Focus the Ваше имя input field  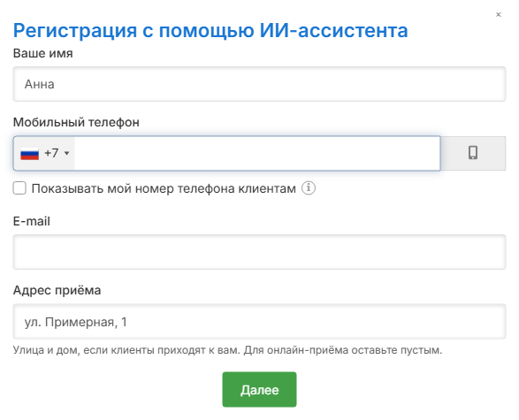pos(259,84)
